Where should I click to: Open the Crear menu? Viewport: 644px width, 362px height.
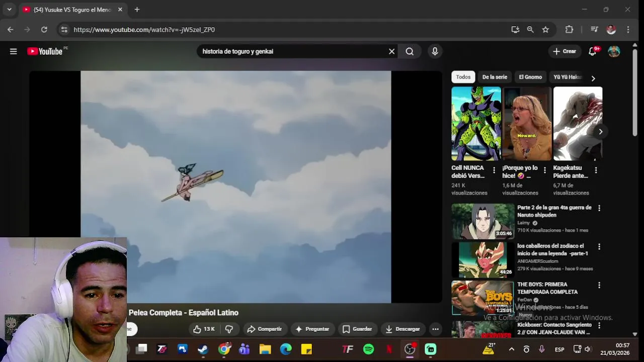click(x=565, y=51)
